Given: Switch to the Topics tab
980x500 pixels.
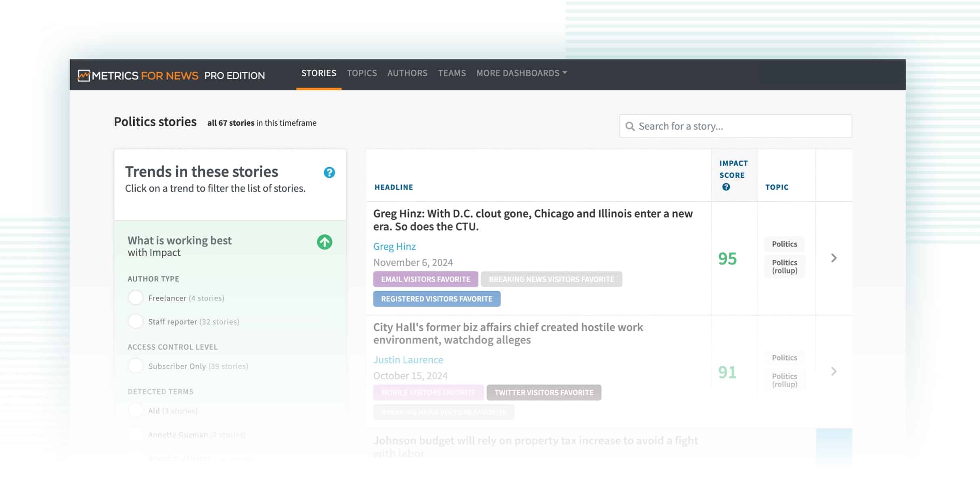Looking at the screenshot, I should tap(362, 73).
